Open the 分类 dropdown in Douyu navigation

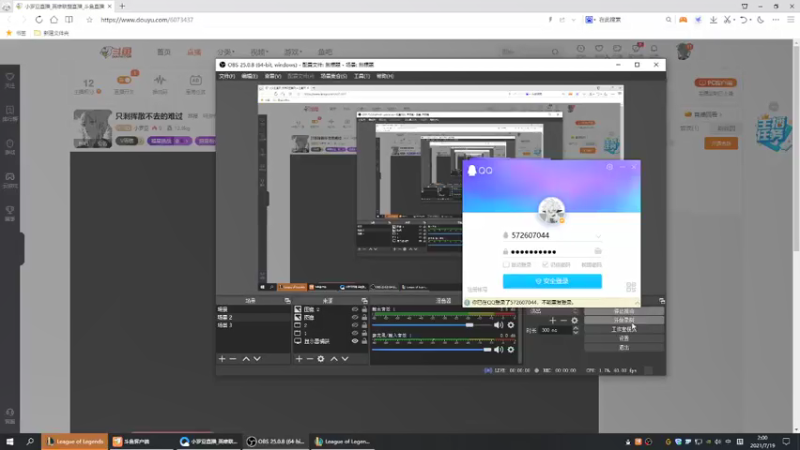(226, 52)
